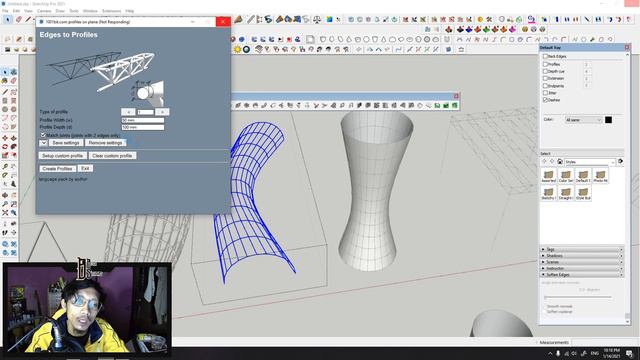Toggle the Shadows sun icon

[237, 49]
